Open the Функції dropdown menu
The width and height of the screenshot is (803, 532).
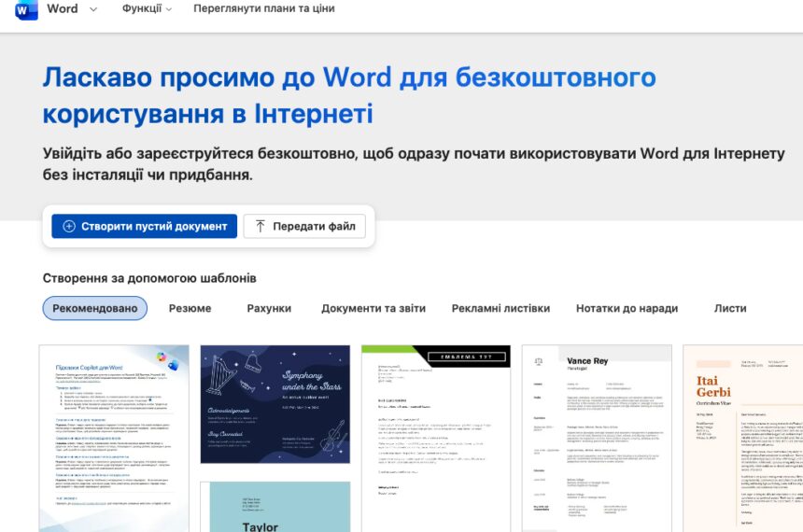click(x=147, y=8)
